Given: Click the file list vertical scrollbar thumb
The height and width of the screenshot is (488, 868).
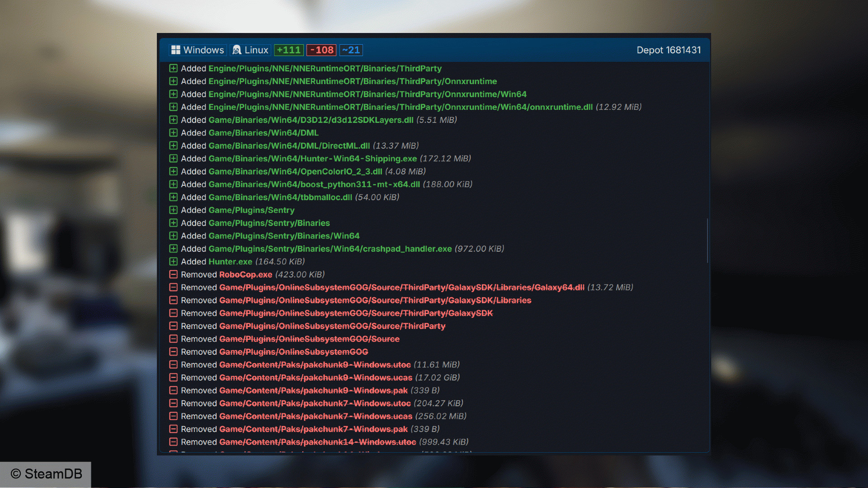Looking at the screenshot, I should click(x=707, y=240).
